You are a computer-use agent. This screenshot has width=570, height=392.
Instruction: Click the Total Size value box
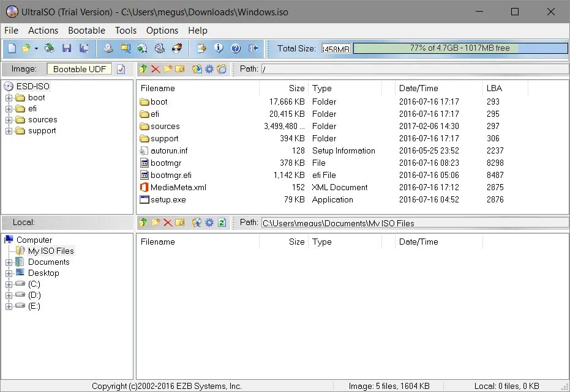pos(336,48)
